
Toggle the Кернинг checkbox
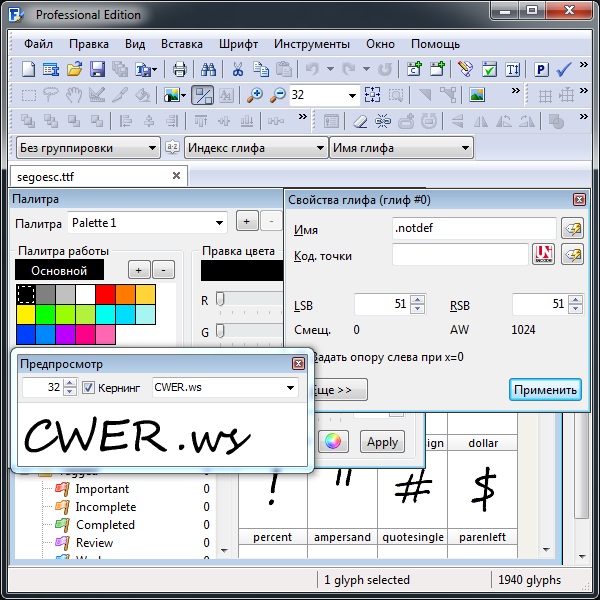tap(88, 387)
